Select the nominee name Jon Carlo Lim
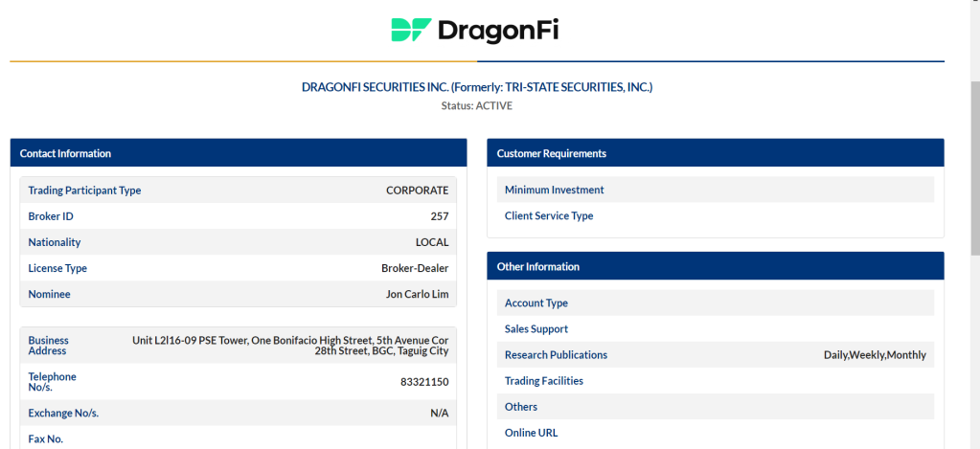980x449 pixels. pos(418,294)
